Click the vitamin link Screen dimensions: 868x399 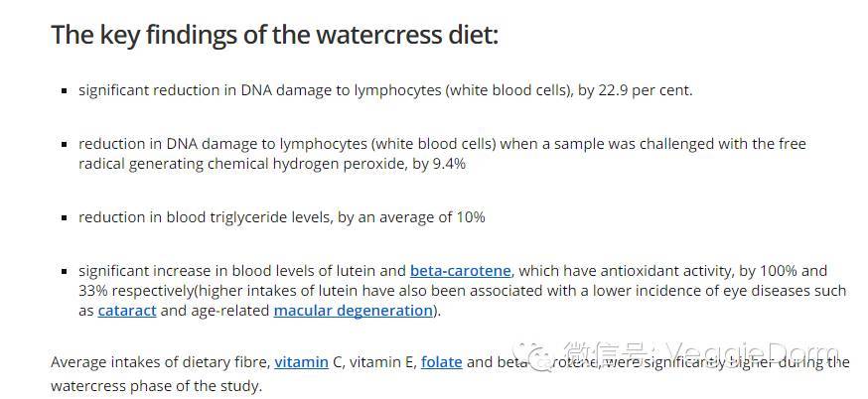coord(301,362)
